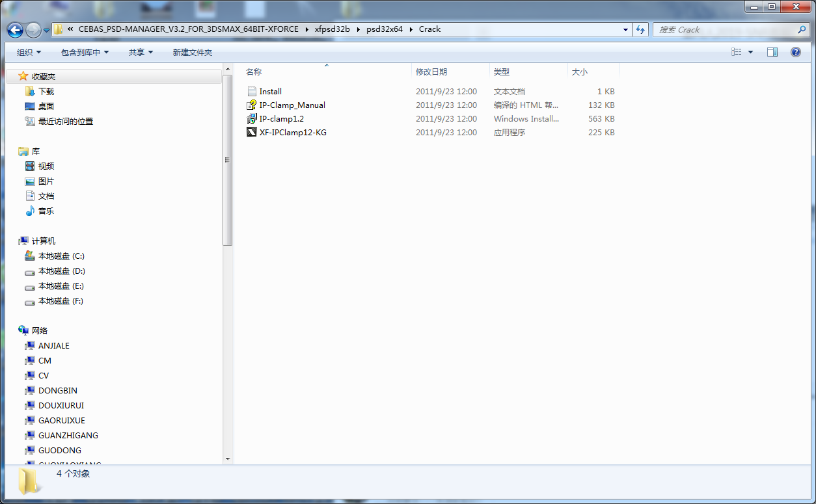Click the ANJIALE computer icon
Viewport: 816px width, 504px height.
[30, 345]
